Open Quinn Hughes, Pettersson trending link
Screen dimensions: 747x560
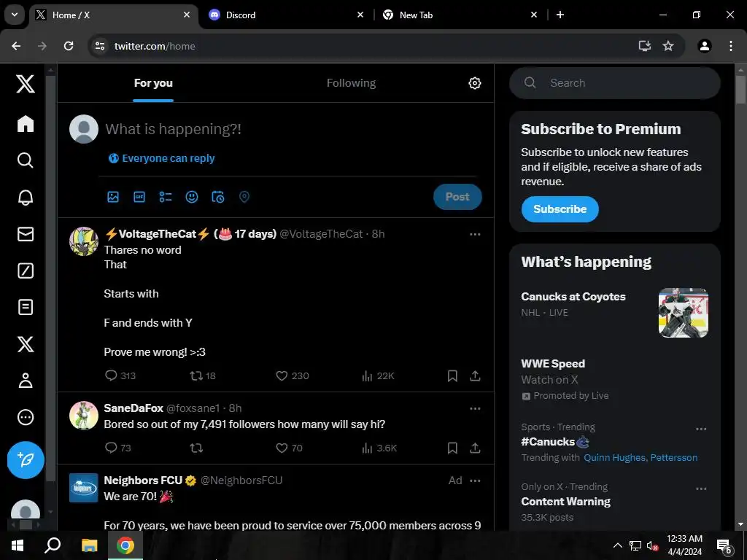[x=640, y=458]
